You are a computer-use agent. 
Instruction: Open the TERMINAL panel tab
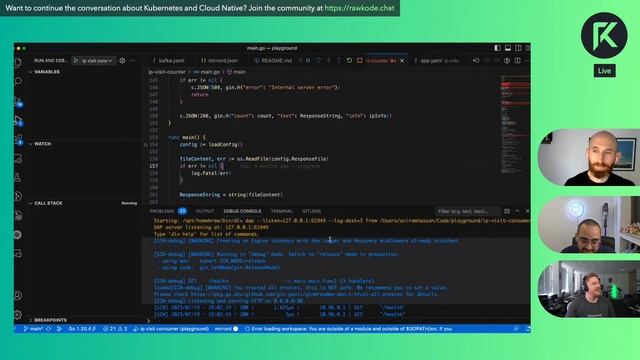point(282,211)
